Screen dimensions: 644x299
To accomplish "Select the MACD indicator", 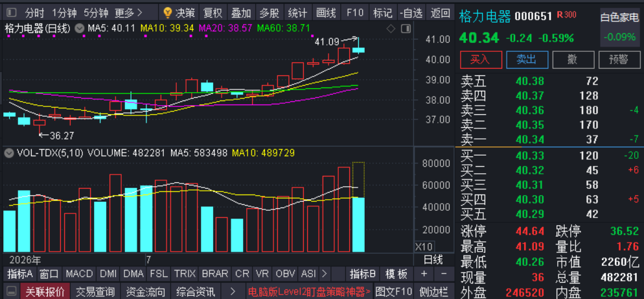I will (78, 274).
